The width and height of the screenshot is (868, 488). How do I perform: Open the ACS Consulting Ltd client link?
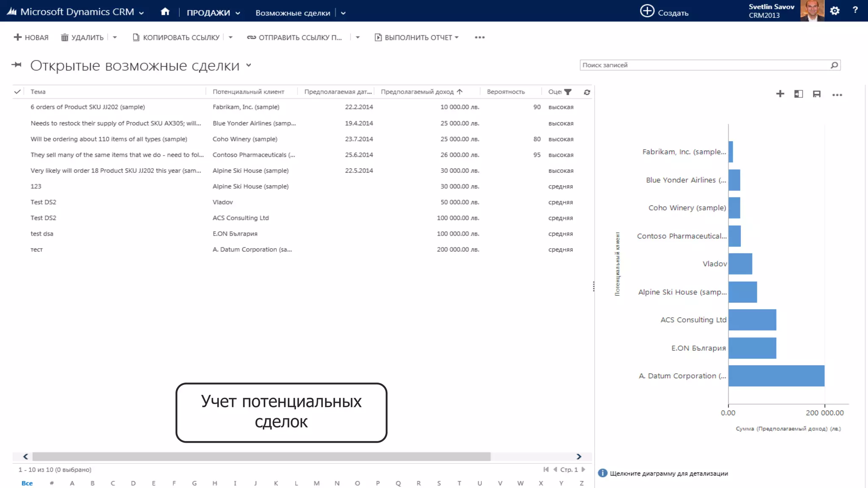click(x=241, y=218)
